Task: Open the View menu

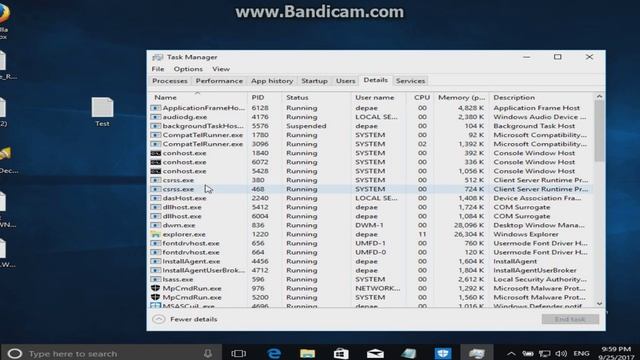Action: pyautogui.click(x=221, y=69)
